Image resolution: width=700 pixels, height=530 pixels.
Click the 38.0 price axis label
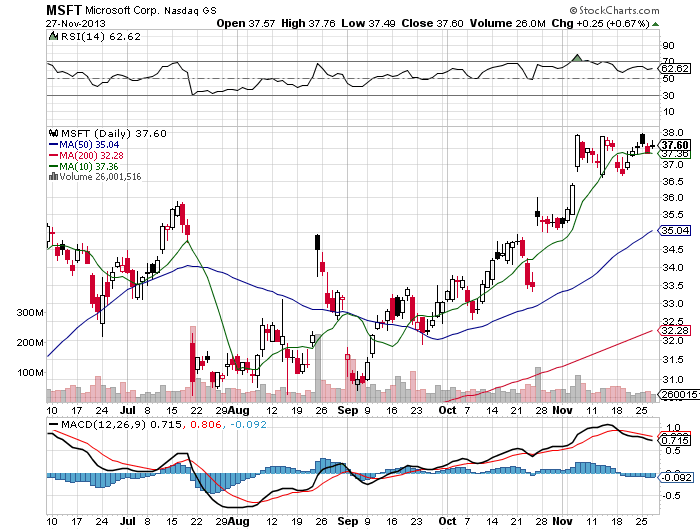pyautogui.click(x=672, y=133)
